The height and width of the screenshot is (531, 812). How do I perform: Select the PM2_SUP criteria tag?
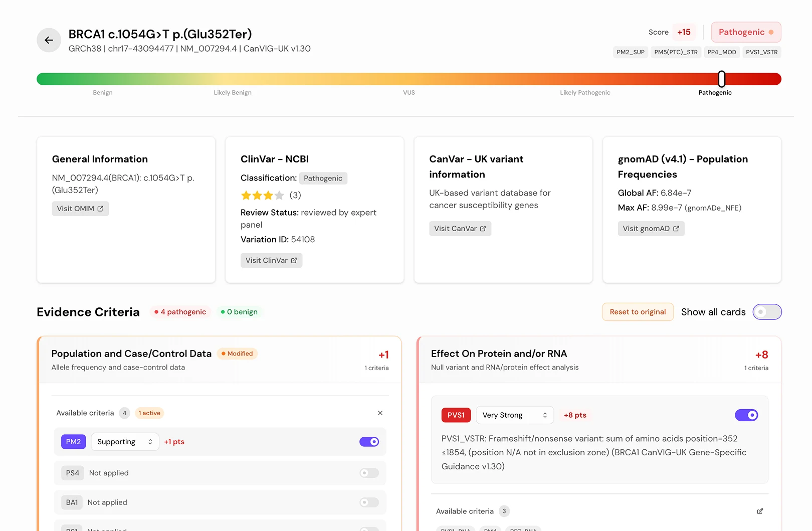click(631, 52)
